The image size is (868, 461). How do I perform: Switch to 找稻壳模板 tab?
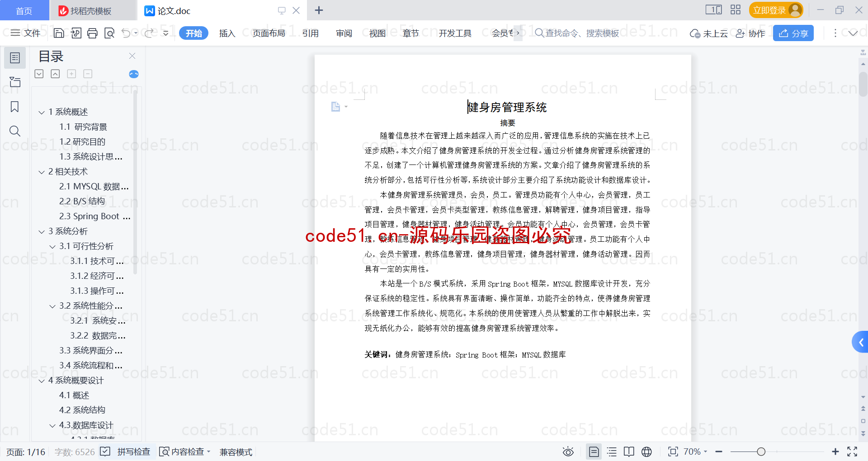pyautogui.click(x=93, y=10)
